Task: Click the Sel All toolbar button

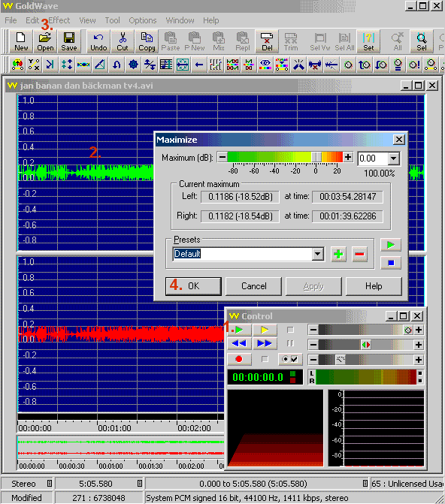Action: 344,42
